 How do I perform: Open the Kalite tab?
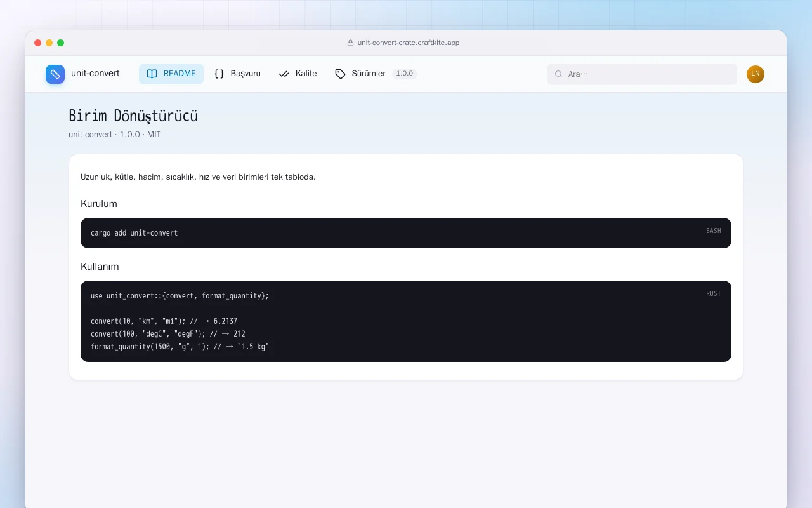coord(298,74)
